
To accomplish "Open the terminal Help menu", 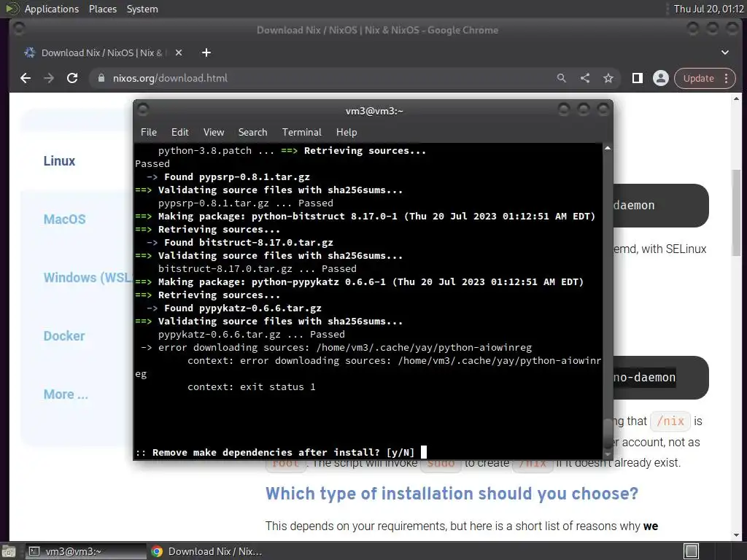I will 347,133.
